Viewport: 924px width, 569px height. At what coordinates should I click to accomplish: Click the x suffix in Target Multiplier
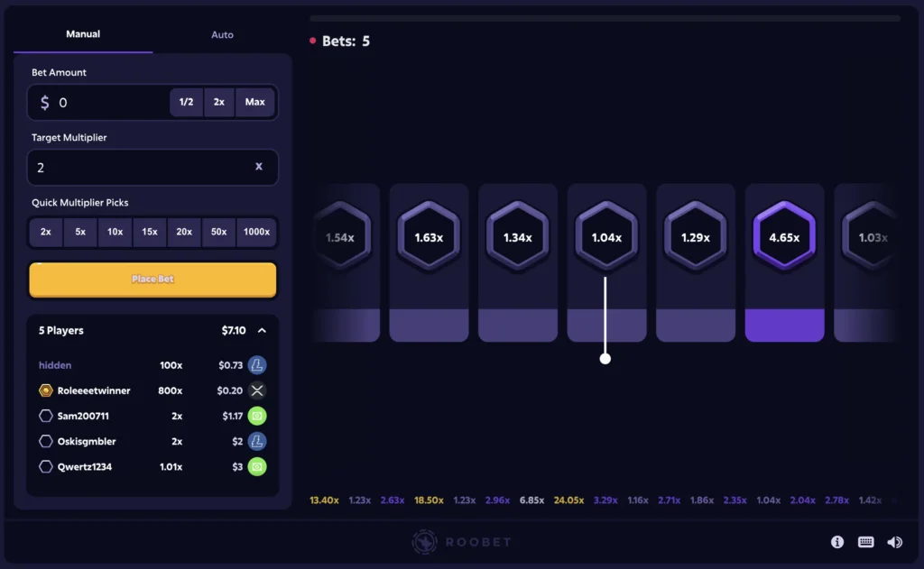(259, 167)
